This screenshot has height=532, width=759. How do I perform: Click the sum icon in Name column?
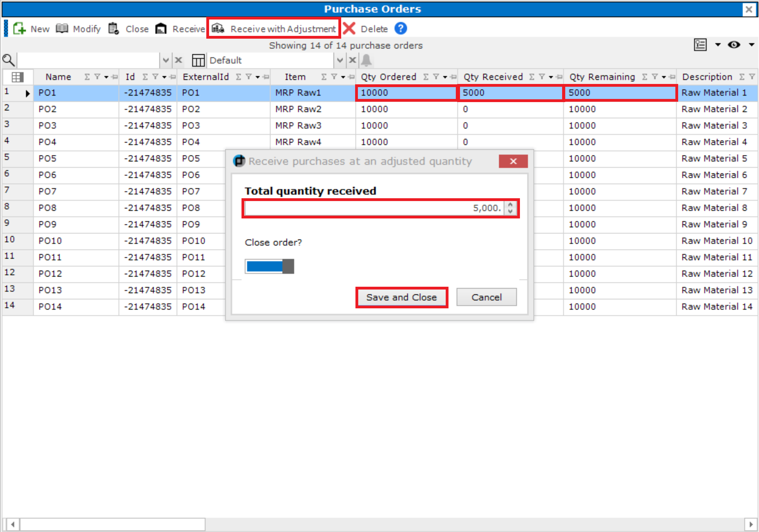point(87,77)
